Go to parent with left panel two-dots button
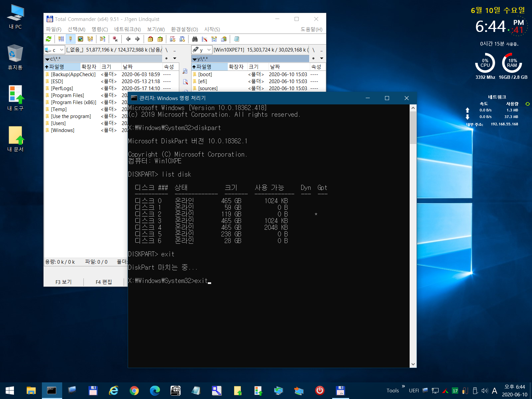532x399 pixels. (175, 50)
